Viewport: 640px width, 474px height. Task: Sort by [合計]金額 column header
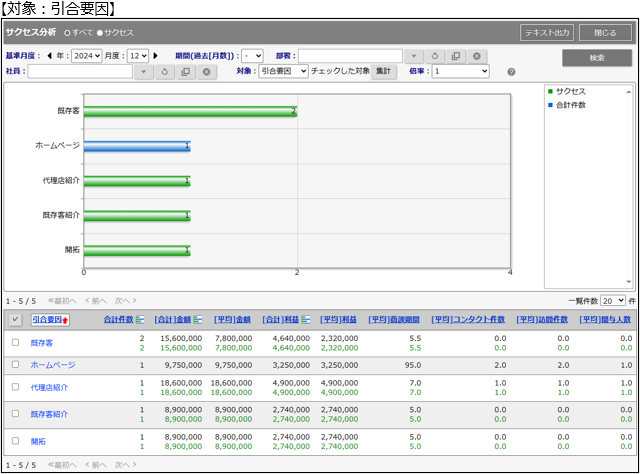(x=173, y=320)
